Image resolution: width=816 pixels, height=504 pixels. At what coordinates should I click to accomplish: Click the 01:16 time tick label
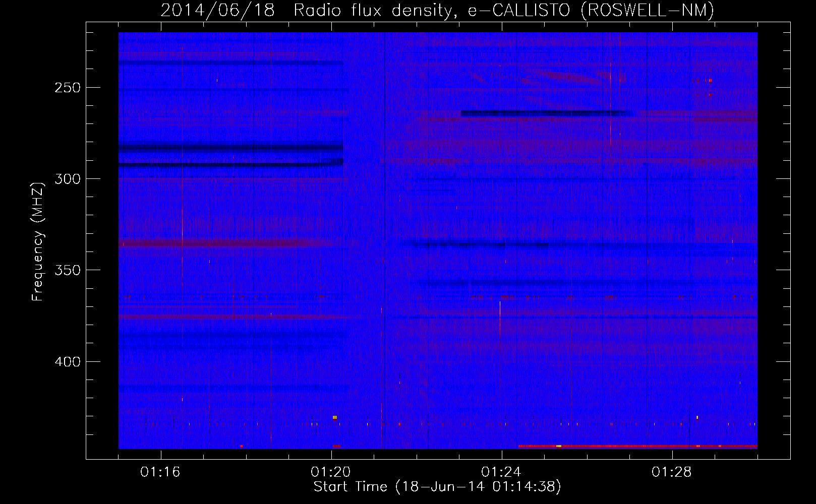point(160,472)
